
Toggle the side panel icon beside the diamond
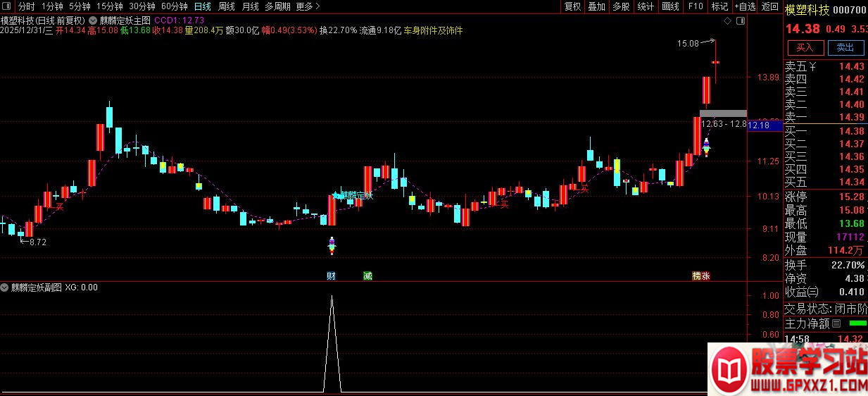(740, 21)
